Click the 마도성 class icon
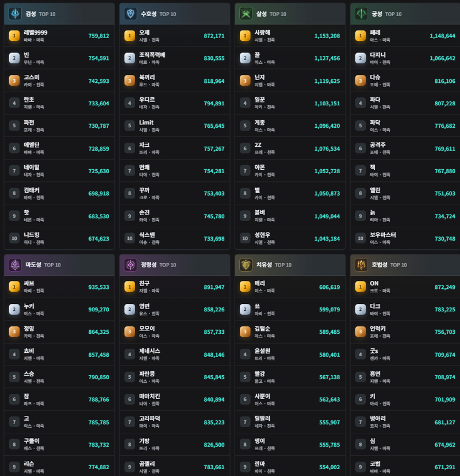 coord(15,265)
